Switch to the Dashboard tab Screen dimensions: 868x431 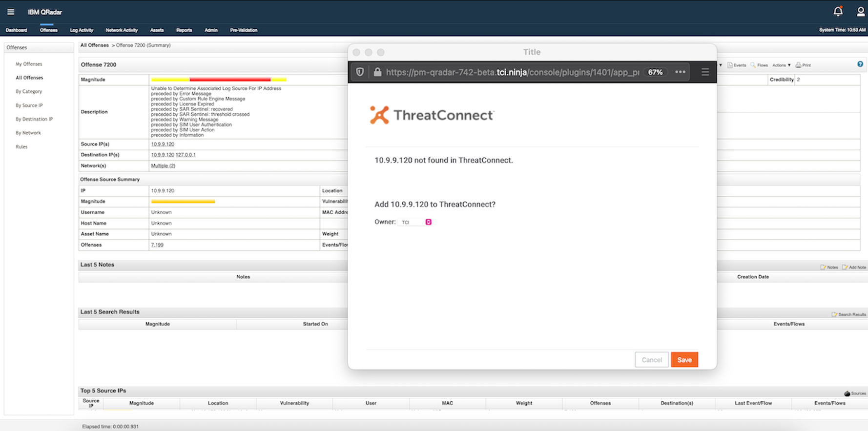pos(17,30)
